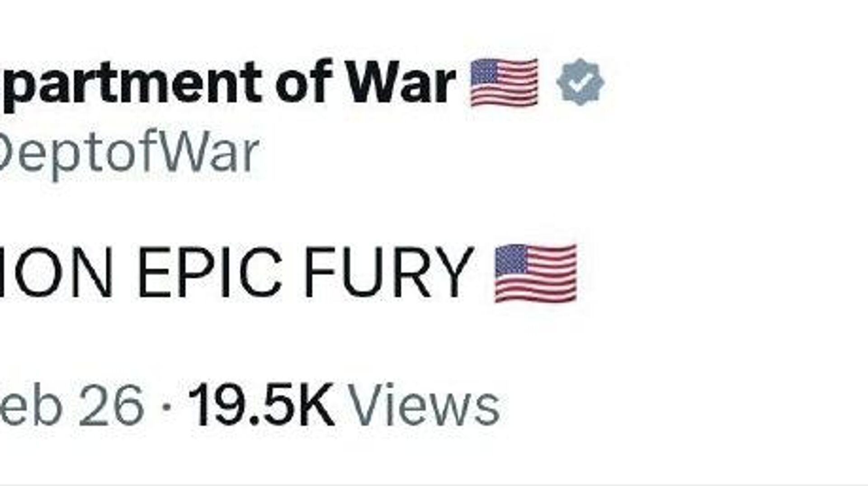Click the gray verified checkmark badge
This screenshot has width=868, height=486.
(x=580, y=82)
